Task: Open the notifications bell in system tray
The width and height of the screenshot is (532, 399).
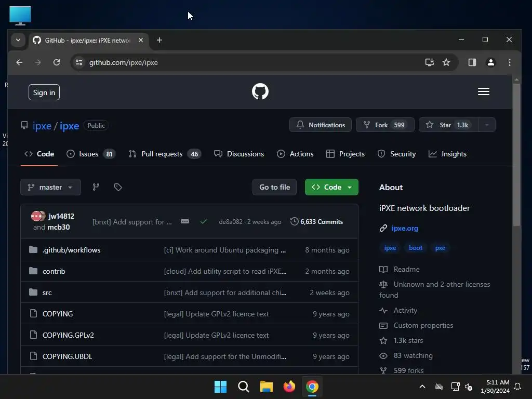Action: click(x=518, y=387)
